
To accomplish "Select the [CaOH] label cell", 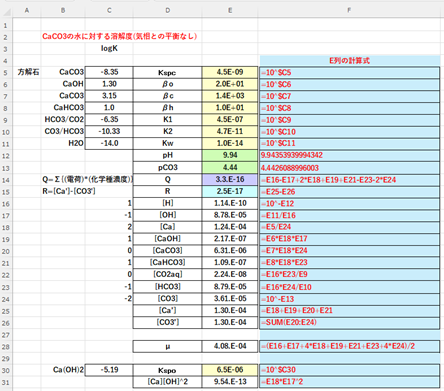I will tap(167, 239).
